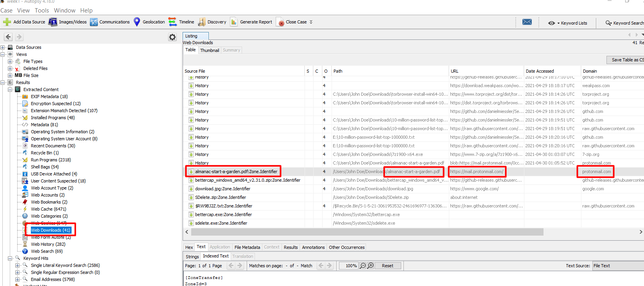Viewport: 644px width, 286px height.
Task: Click the Generate Report icon
Action: [x=234, y=22]
